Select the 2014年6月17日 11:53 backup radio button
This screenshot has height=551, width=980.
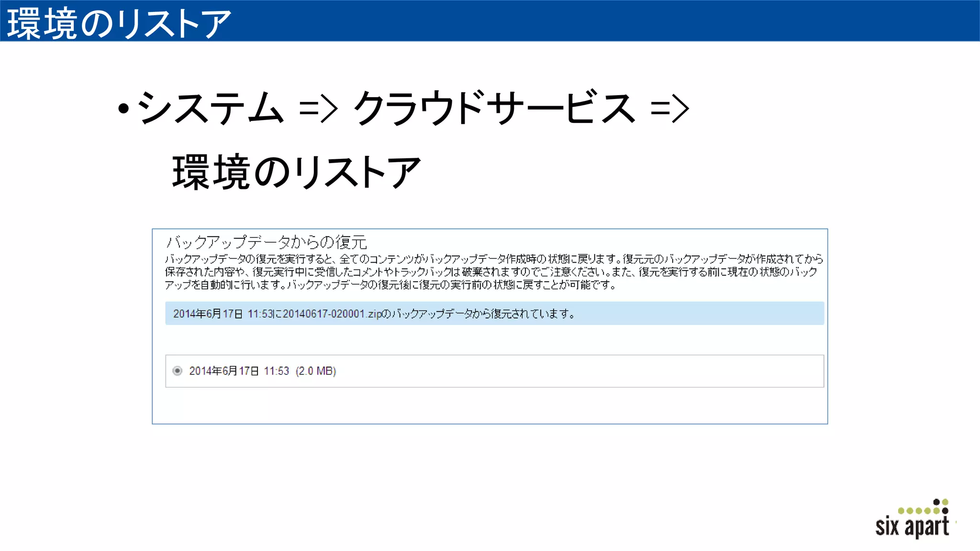click(x=178, y=371)
